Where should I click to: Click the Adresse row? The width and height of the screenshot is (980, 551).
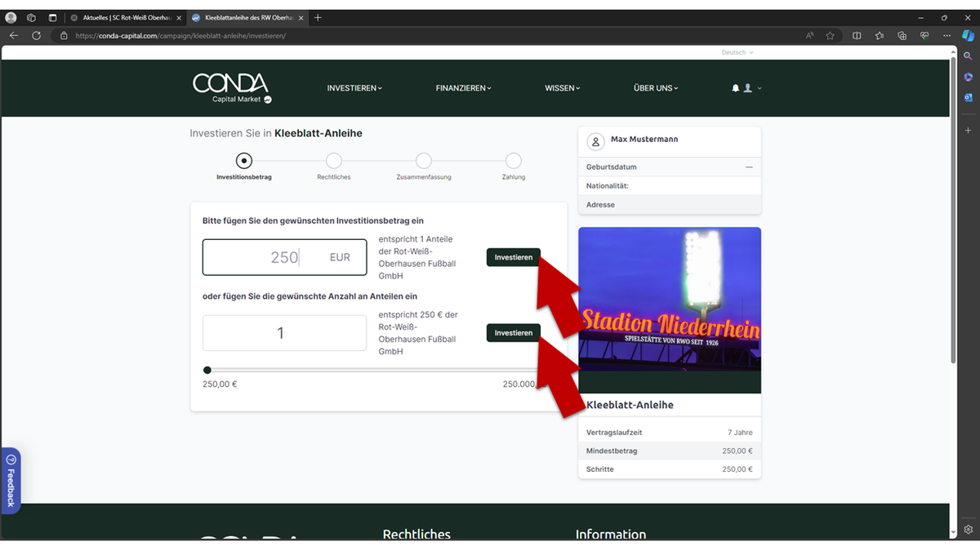tap(670, 205)
